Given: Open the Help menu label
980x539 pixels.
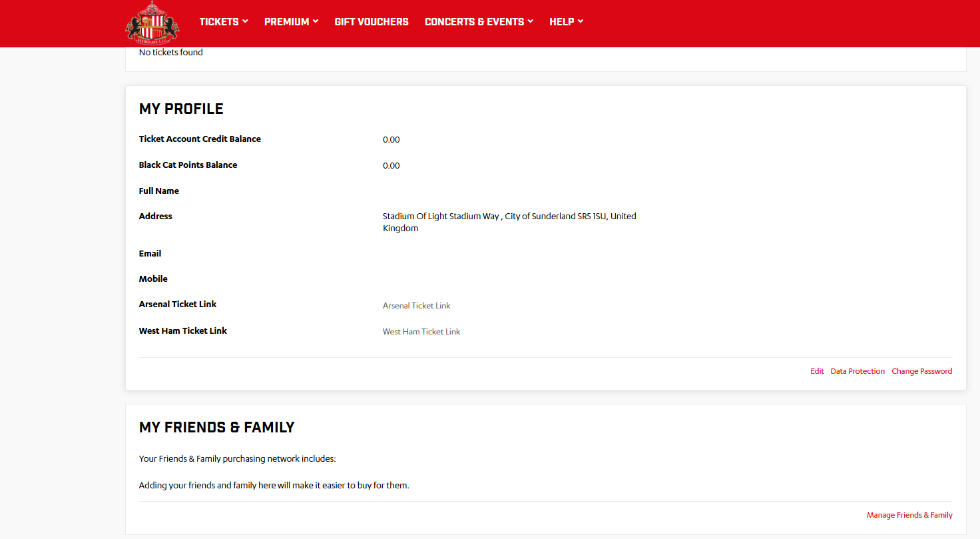Looking at the screenshot, I should [x=561, y=22].
